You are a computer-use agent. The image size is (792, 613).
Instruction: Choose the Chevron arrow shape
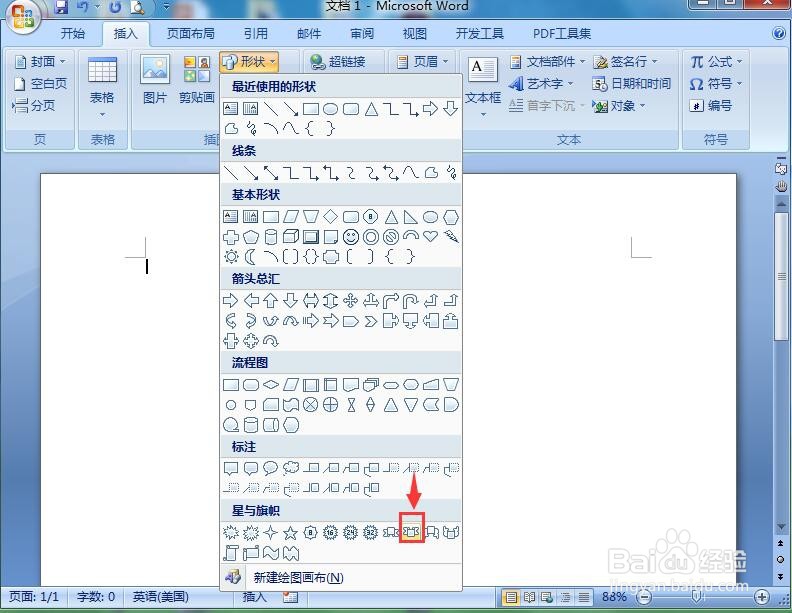(x=370, y=321)
